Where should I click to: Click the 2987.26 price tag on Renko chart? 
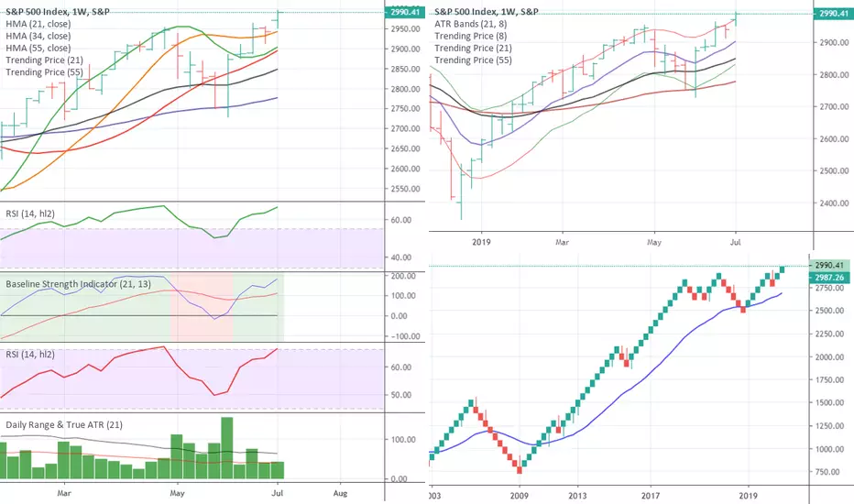pyautogui.click(x=830, y=278)
